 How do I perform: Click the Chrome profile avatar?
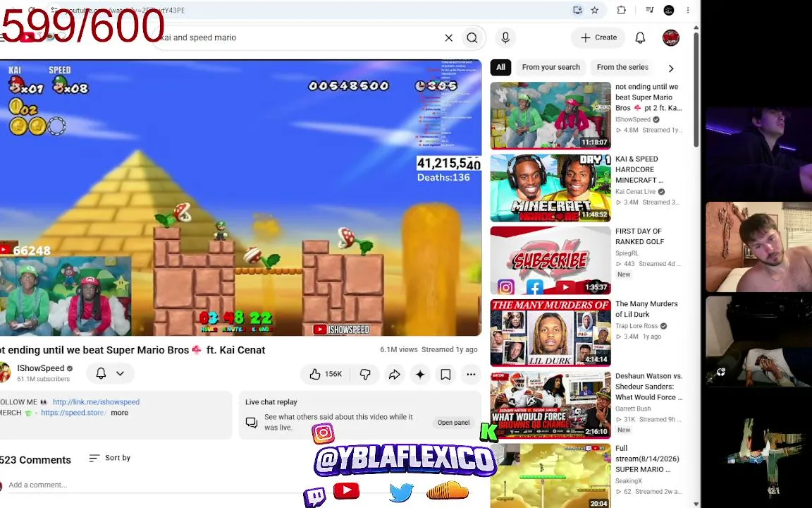pyautogui.click(x=668, y=10)
